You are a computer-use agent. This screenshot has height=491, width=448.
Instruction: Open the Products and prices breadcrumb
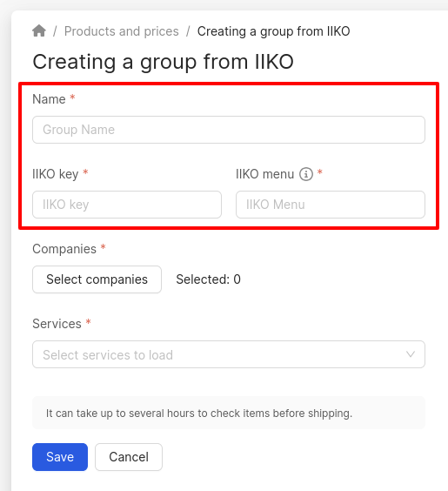click(122, 31)
